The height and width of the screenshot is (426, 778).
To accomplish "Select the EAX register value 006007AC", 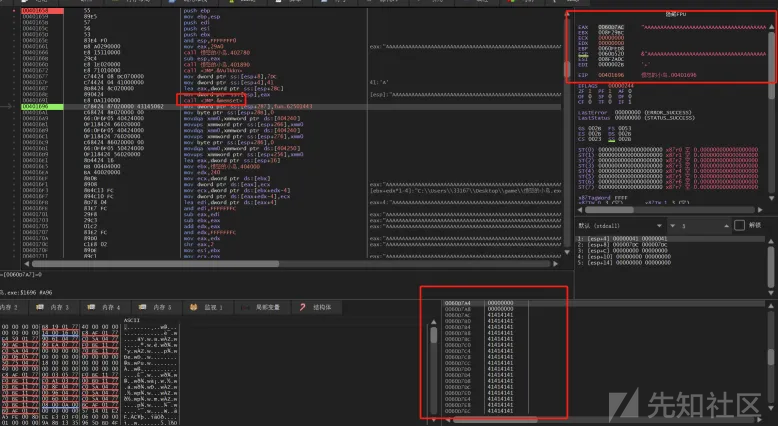I will pos(611,27).
